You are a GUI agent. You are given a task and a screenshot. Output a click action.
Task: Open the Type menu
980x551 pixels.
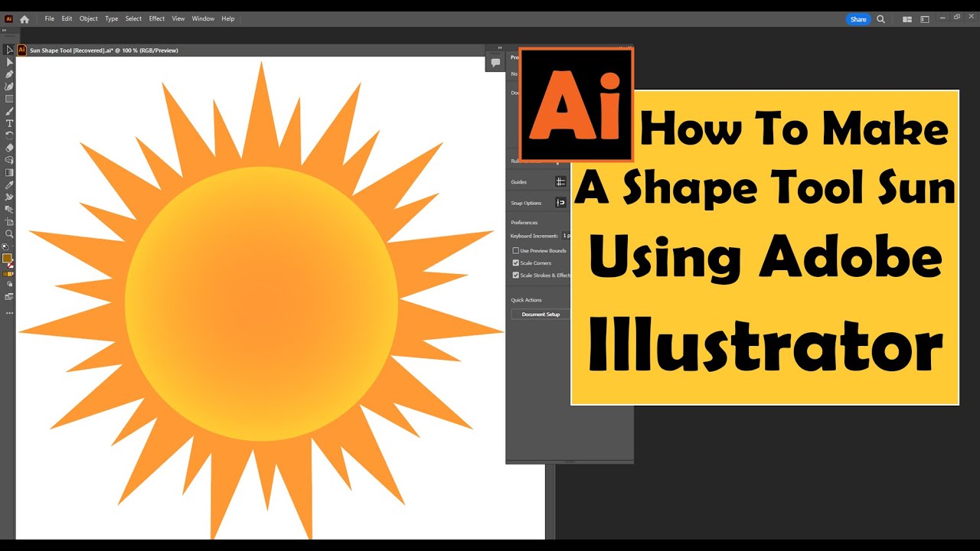coord(112,18)
